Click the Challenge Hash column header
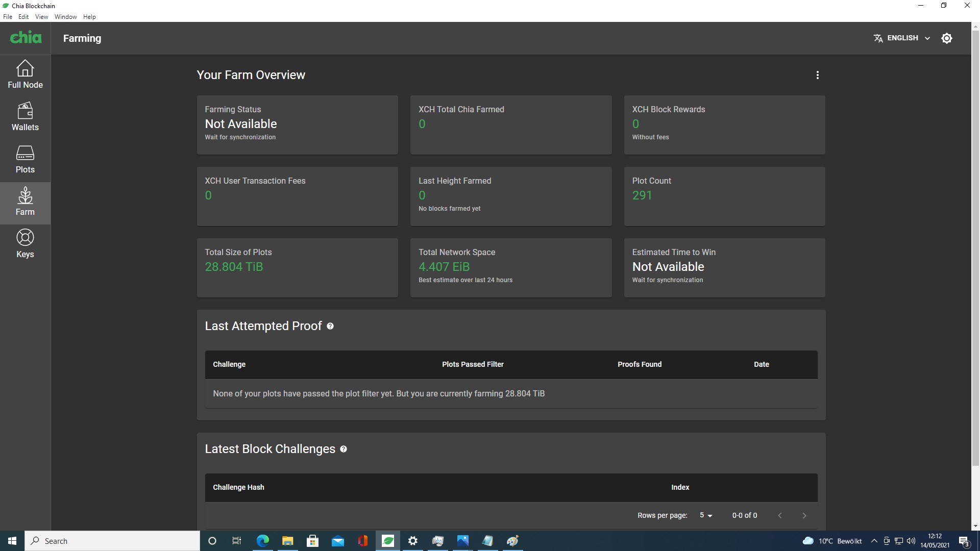This screenshot has width=980, height=551. 238,487
